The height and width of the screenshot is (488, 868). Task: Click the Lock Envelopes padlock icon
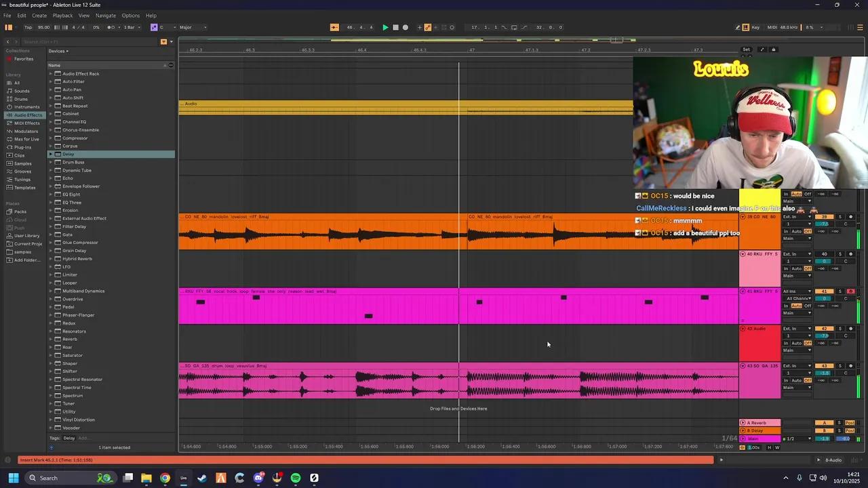pos(773,49)
